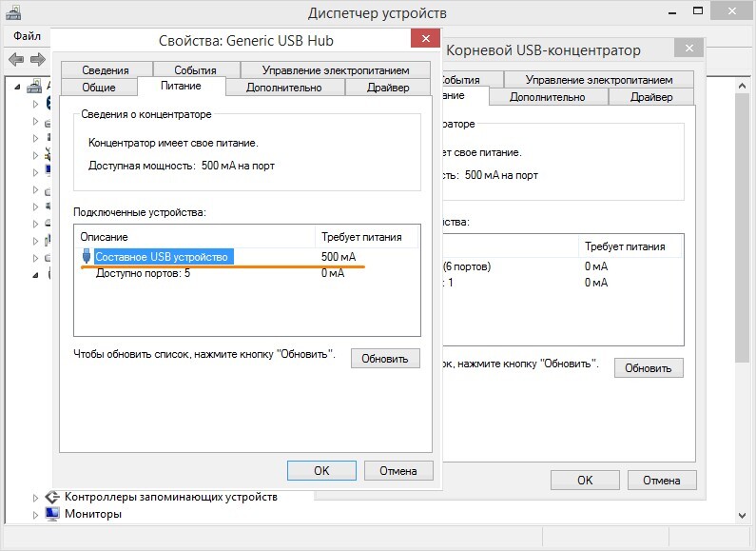Click the Back arrow in Device Manager toolbar
The height and width of the screenshot is (551, 756).
[16, 60]
